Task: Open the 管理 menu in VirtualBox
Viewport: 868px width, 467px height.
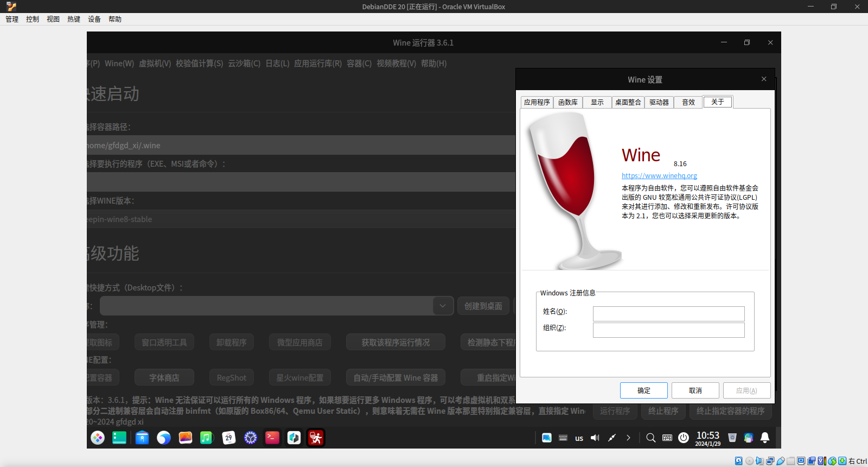Action: pyautogui.click(x=12, y=19)
